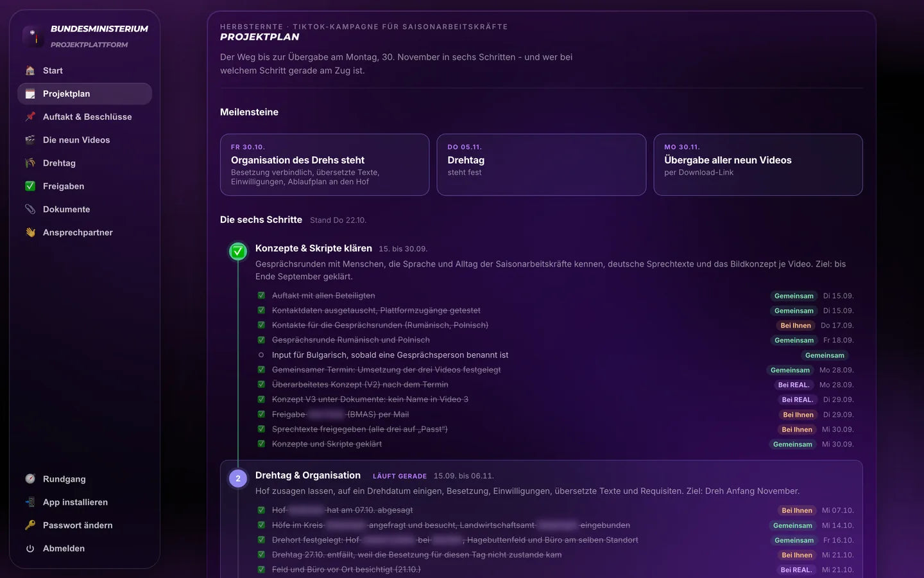Click App installieren link
Viewport: 924px width, 578px height.
click(85, 502)
